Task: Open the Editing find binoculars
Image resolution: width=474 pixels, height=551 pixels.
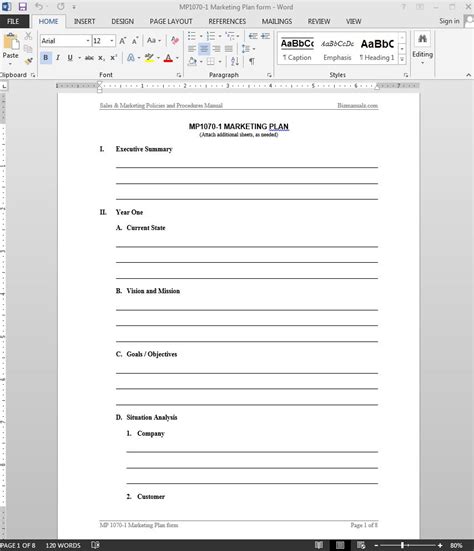Action: 422,39
